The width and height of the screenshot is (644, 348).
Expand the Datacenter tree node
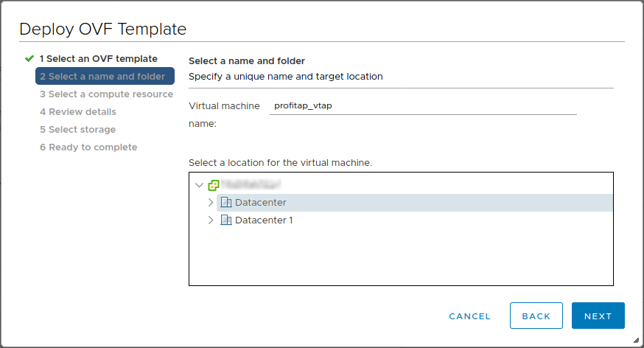[x=211, y=203]
